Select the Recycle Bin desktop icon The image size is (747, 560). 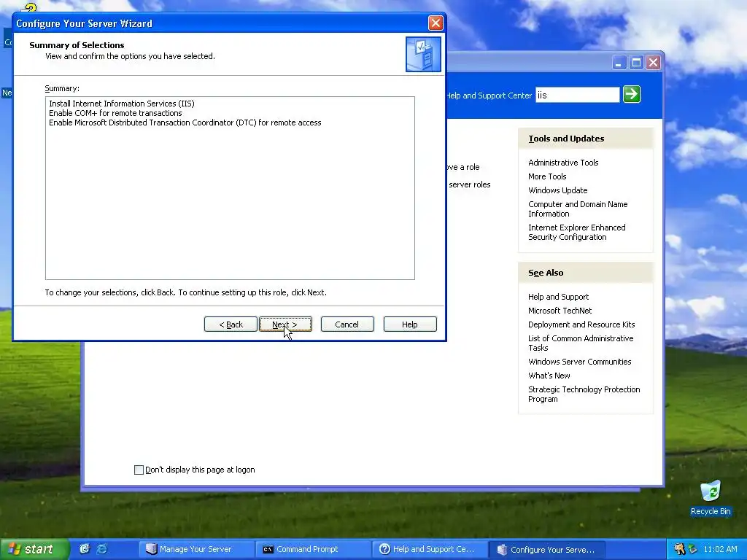tap(711, 497)
